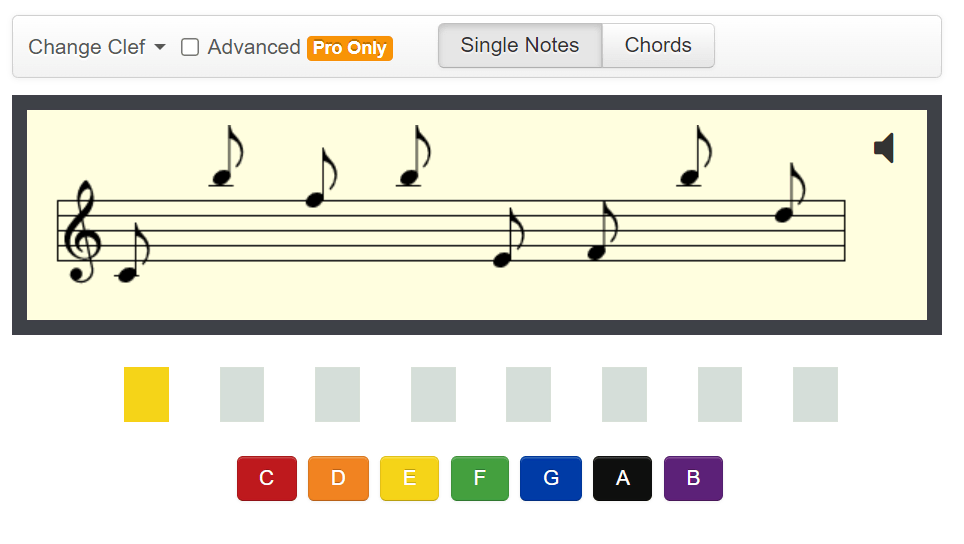Click the first low note on staff
The height and width of the screenshot is (544, 964).
pos(127,274)
